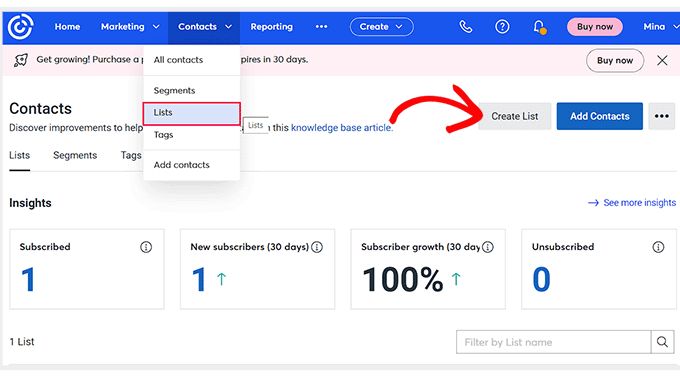Show info for the Unsubscribed card
The image size is (680, 377).
coord(658,247)
